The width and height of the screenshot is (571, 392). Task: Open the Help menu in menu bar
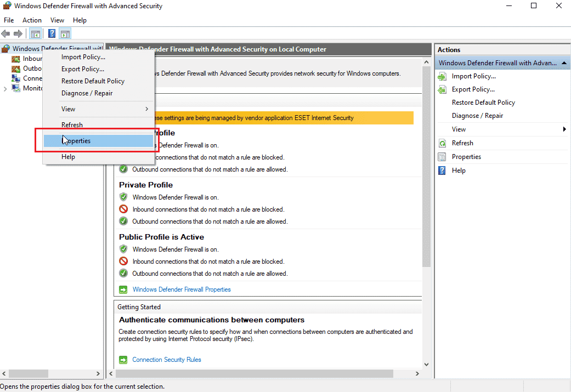pos(80,20)
